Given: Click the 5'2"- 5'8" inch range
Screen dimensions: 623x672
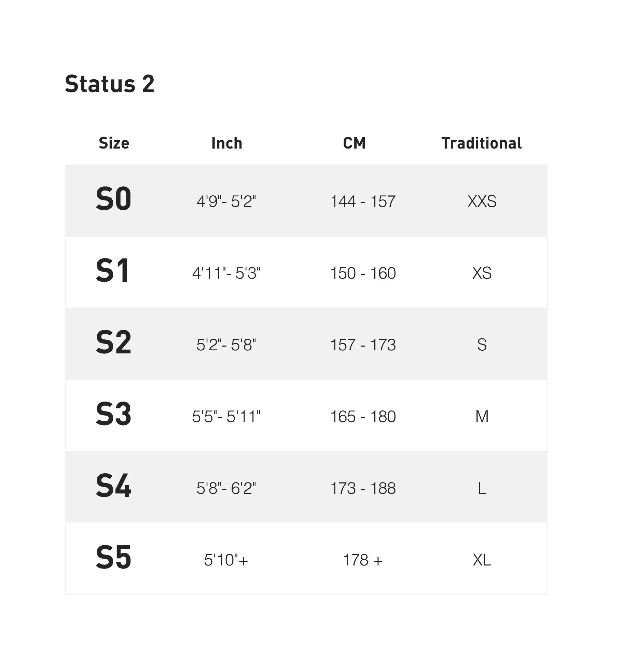Looking at the screenshot, I should 226,345.
